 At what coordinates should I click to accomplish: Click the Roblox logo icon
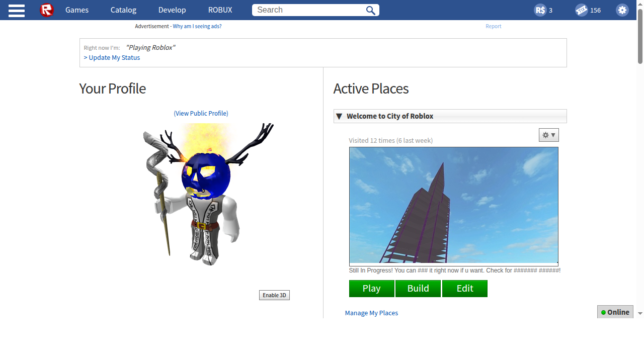point(47,10)
